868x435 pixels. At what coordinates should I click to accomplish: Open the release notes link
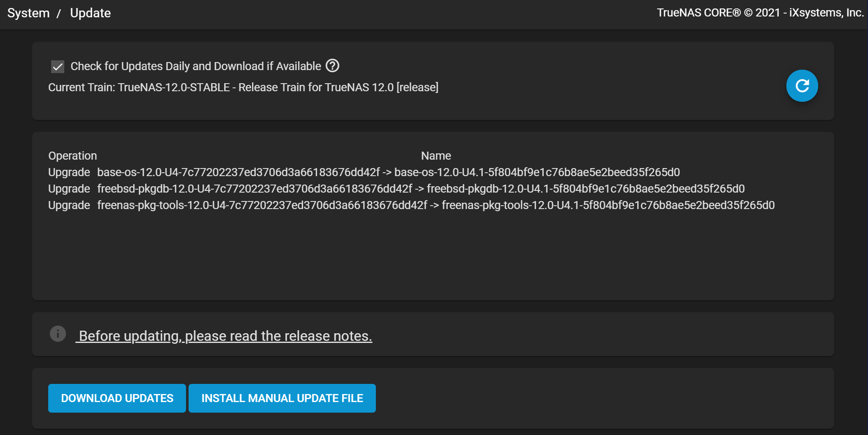click(x=224, y=336)
